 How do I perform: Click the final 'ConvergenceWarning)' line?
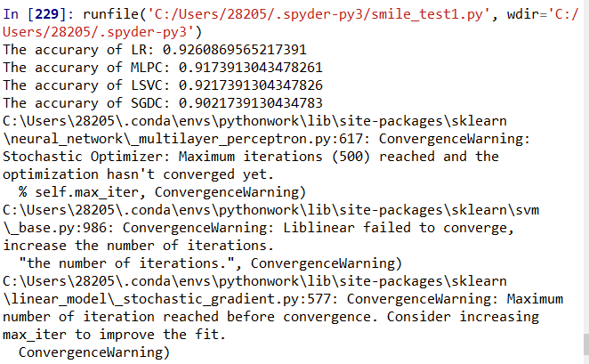tap(94, 352)
